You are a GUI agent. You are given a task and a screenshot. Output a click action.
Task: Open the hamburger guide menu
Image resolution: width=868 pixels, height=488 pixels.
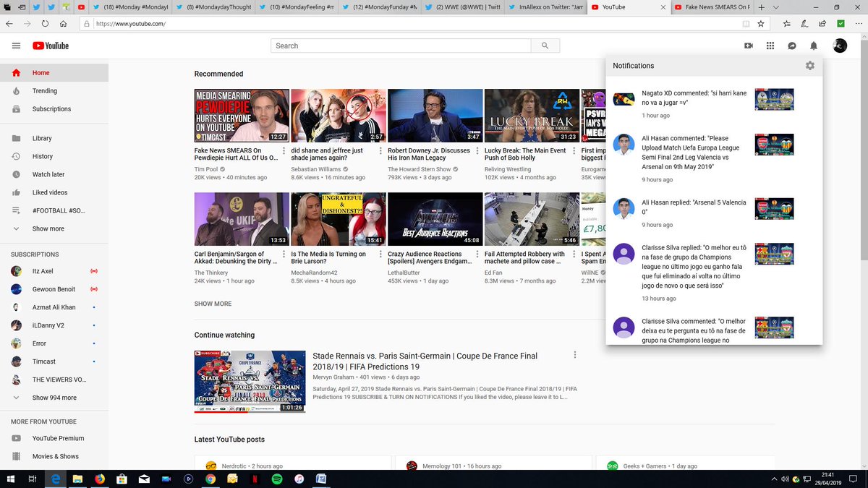click(x=16, y=46)
